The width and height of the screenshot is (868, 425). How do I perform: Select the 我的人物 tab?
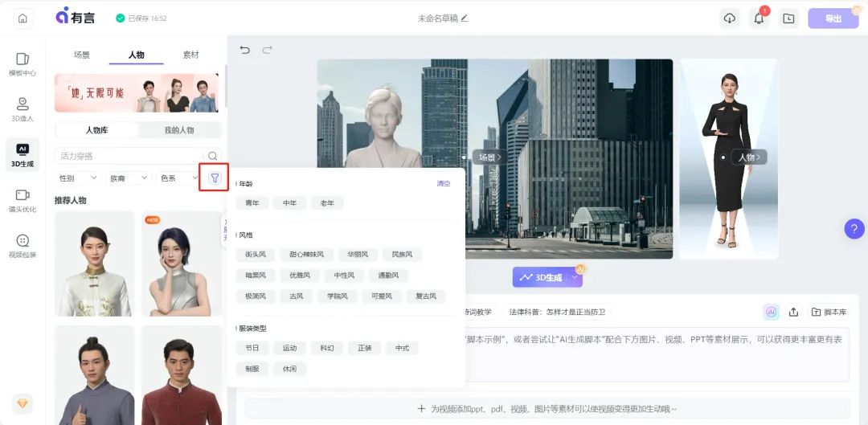[179, 130]
